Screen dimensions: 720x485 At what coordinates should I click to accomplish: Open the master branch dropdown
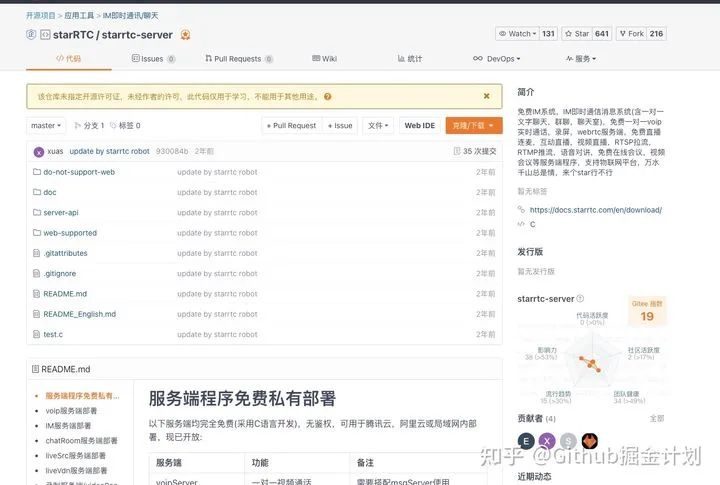tap(46, 125)
